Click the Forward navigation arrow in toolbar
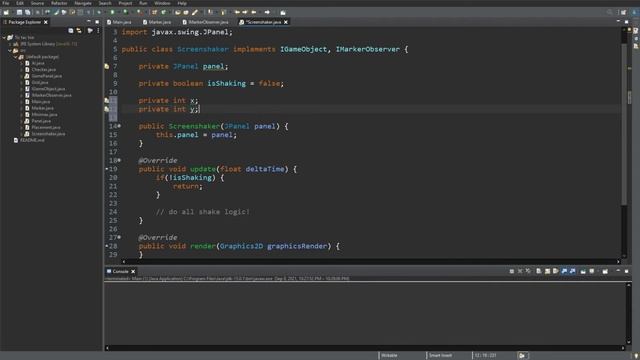Viewport: 640px width, 360px height. (267, 12)
